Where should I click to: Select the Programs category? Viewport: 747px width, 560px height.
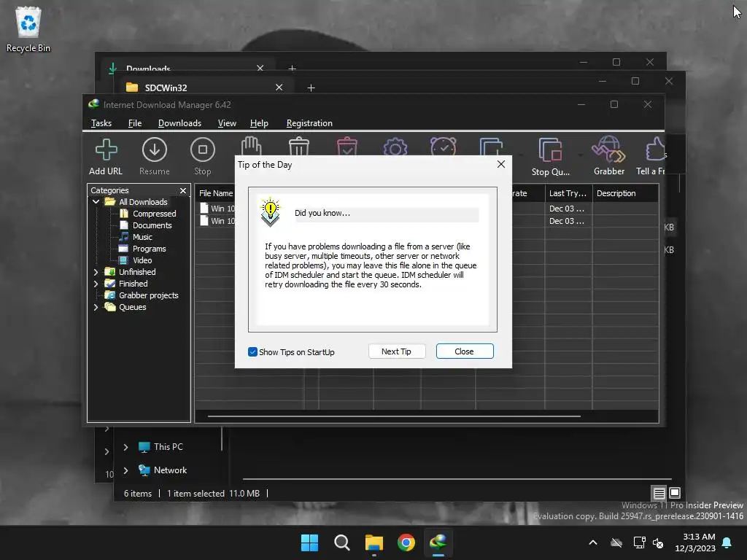pos(142,249)
